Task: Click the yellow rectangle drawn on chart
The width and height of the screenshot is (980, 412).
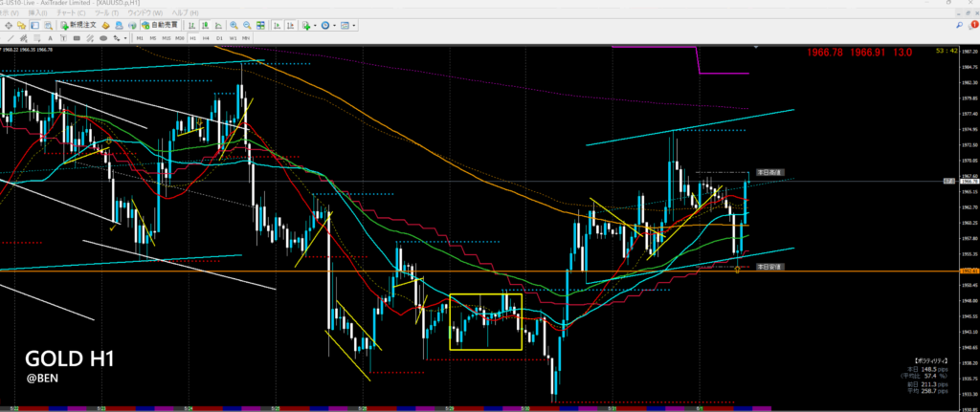Action: [485, 293]
